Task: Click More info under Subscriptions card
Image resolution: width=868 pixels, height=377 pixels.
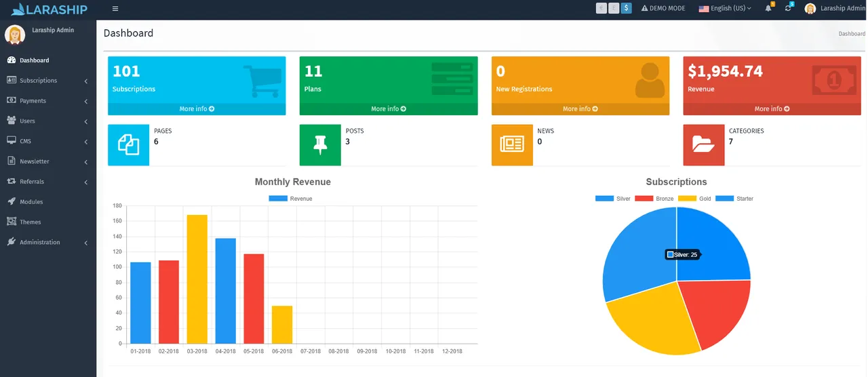Action: [x=197, y=108]
